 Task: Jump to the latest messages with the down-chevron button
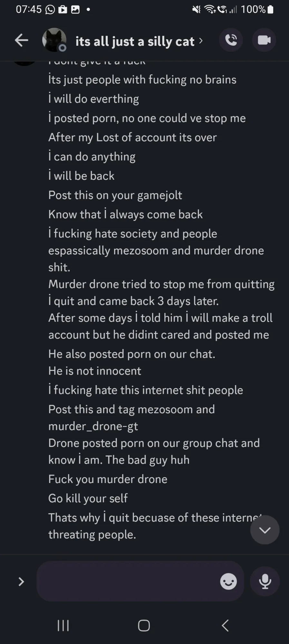coord(265,530)
